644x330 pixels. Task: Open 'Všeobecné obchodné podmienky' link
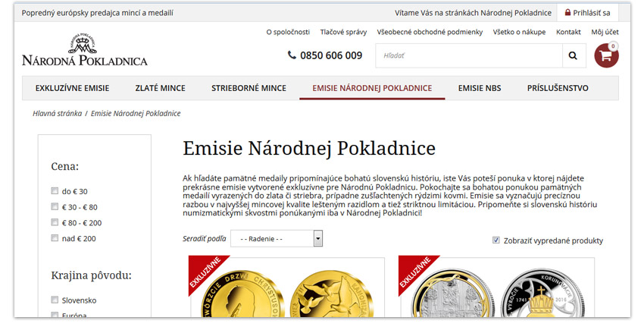point(430,32)
